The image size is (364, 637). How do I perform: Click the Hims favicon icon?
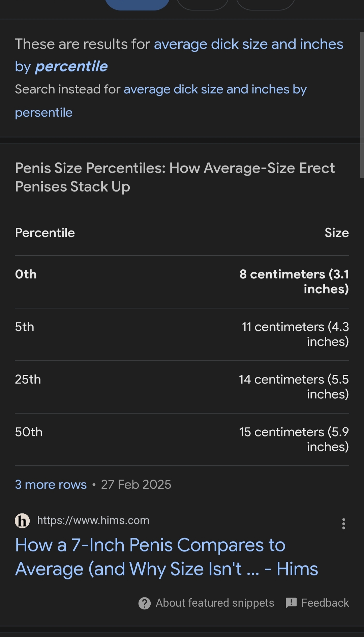point(22,521)
